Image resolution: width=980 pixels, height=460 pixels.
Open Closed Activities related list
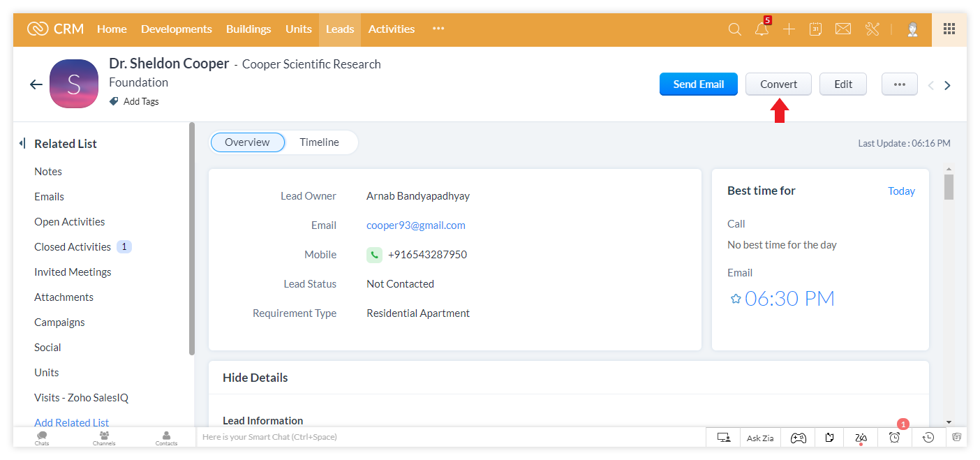73,246
